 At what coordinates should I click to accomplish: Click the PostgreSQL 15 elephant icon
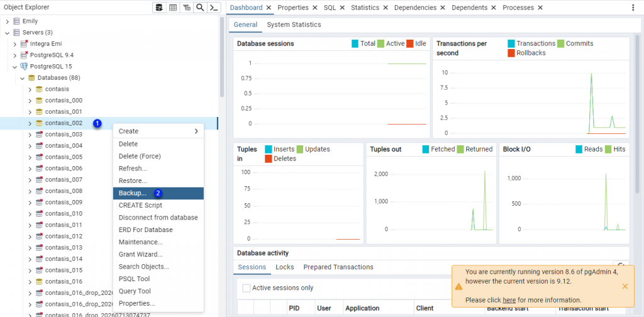tap(24, 67)
